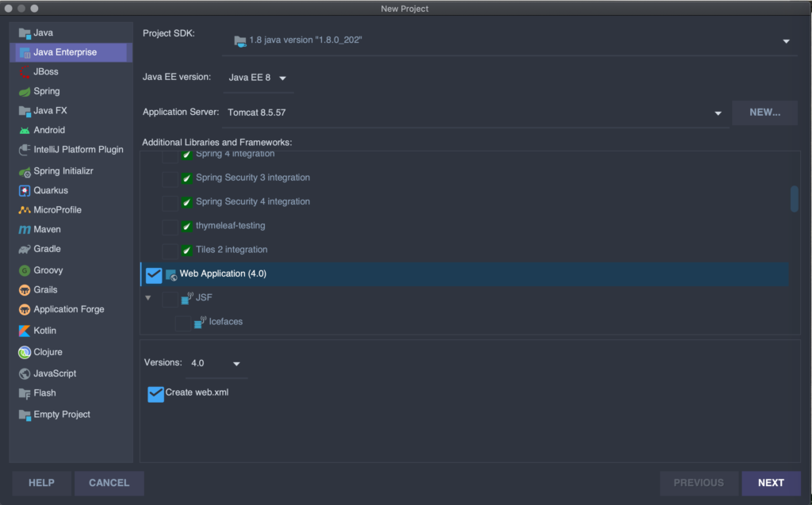
Task: Open the Application Server dropdown arrow
Action: pyautogui.click(x=718, y=113)
